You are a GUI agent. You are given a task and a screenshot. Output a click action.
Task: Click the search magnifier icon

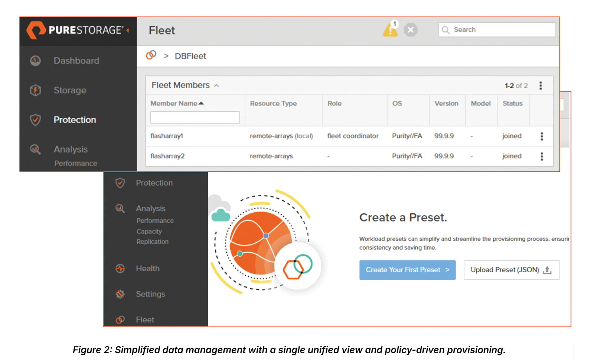446,30
